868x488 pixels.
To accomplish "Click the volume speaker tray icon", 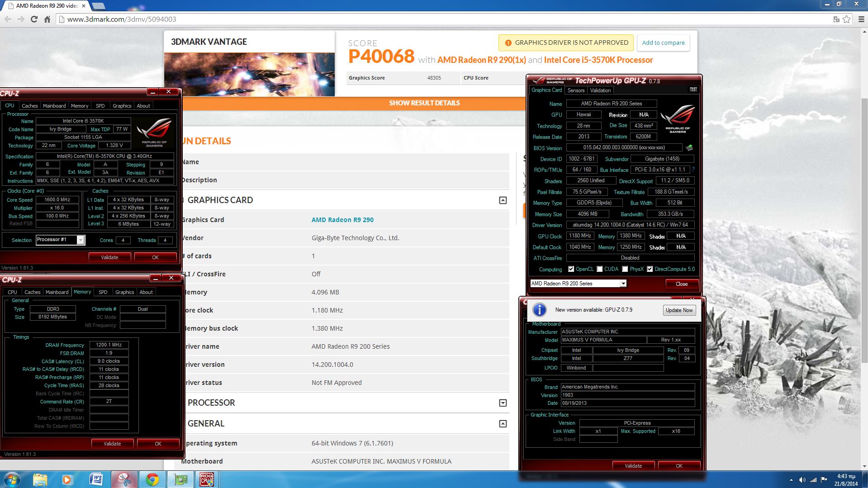I will click(x=802, y=480).
